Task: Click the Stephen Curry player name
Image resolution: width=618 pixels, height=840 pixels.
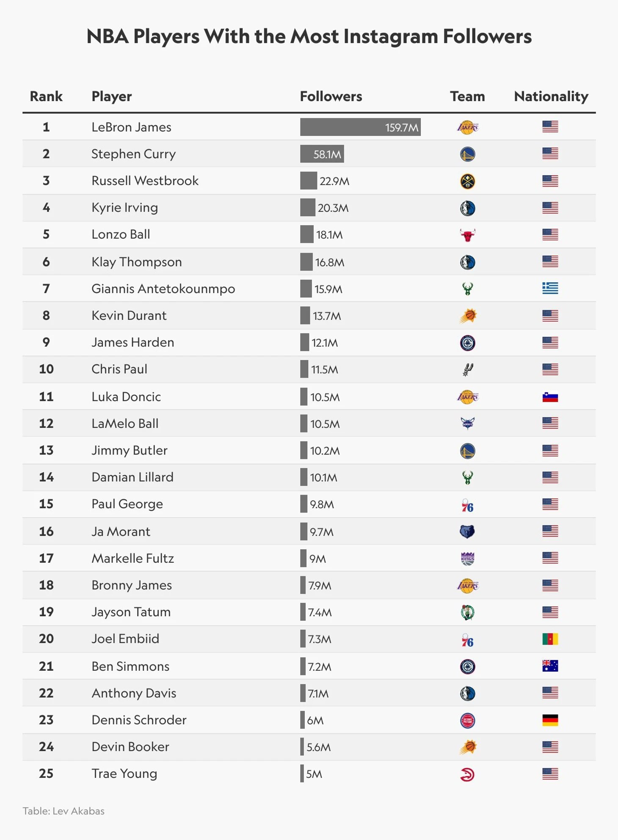Action: tap(133, 154)
